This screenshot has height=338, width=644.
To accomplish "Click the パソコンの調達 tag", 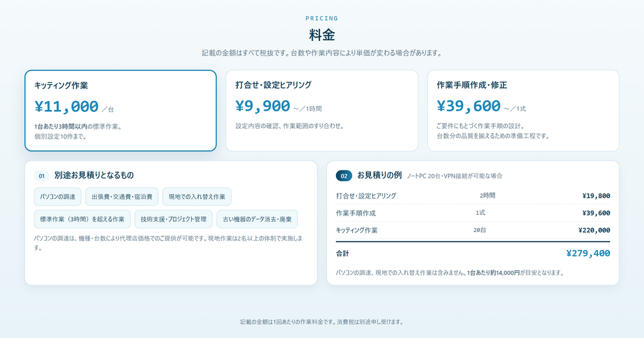I will 57,197.
